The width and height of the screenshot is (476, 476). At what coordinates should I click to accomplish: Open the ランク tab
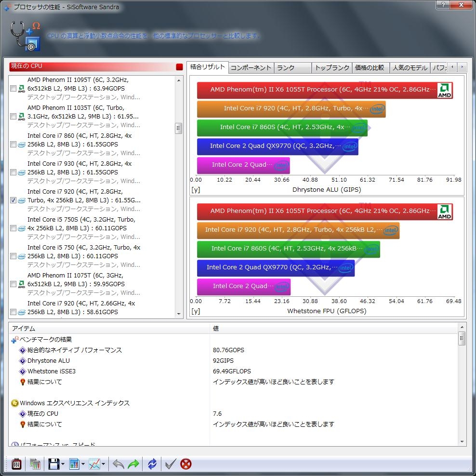click(292, 68)
